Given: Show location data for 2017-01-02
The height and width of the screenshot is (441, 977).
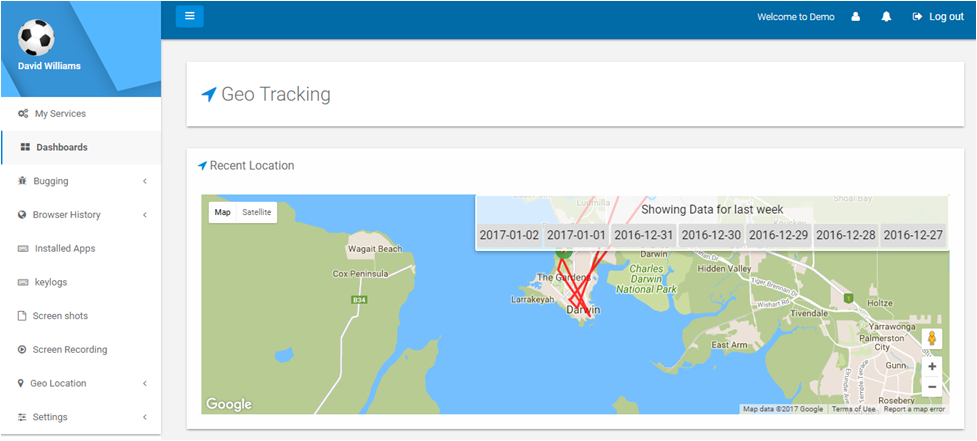Looking at the screenshot, I should (509, 235).
